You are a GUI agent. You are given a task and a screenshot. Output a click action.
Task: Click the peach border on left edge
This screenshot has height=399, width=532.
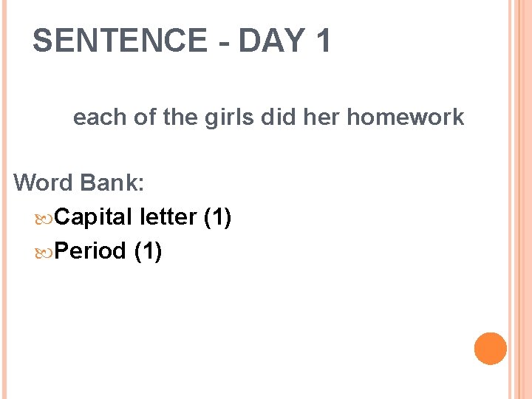[x=3, y=199]
